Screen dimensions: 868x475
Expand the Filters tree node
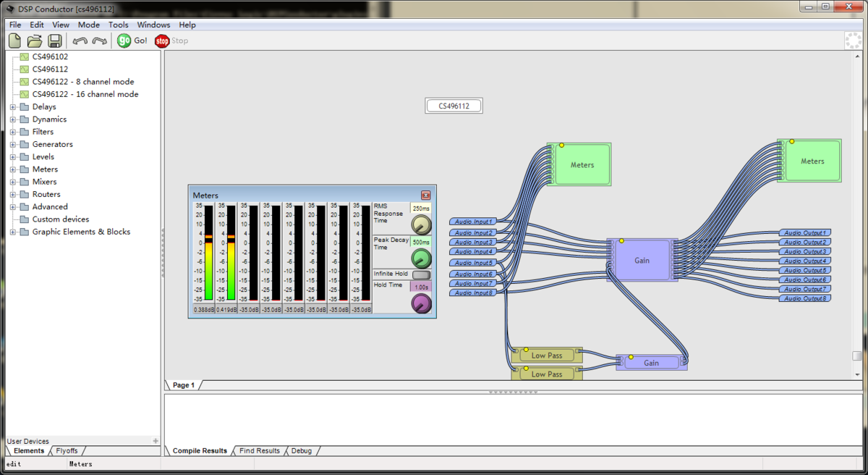click(12, 132)
